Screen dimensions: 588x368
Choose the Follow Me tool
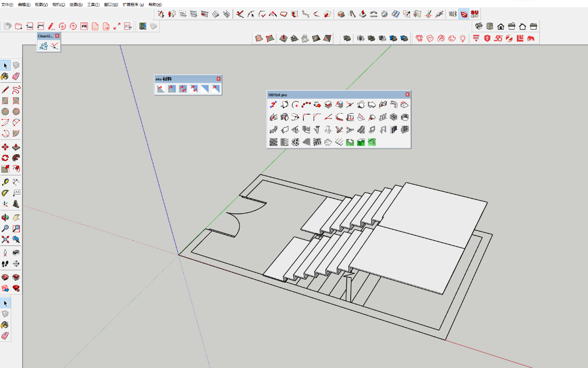coord(16,158)
